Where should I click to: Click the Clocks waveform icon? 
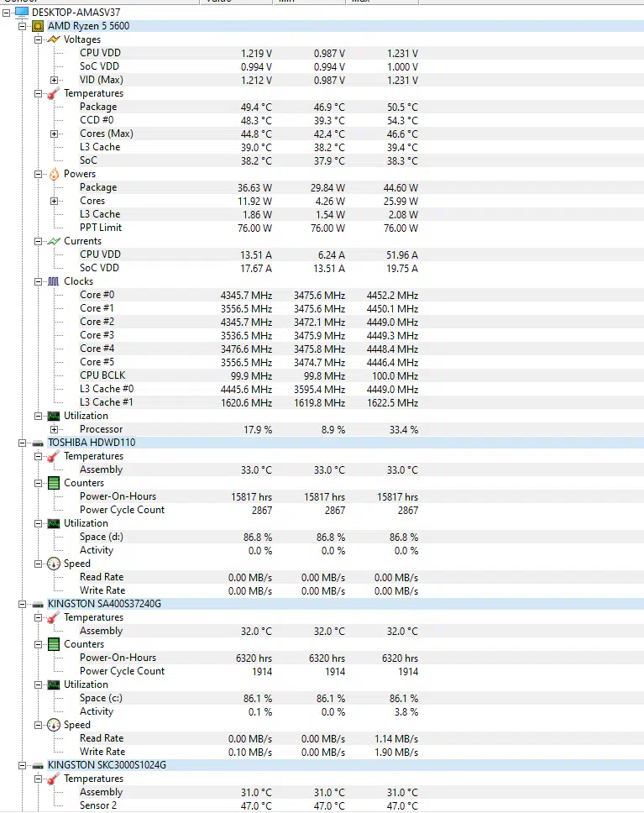point(54,281)
